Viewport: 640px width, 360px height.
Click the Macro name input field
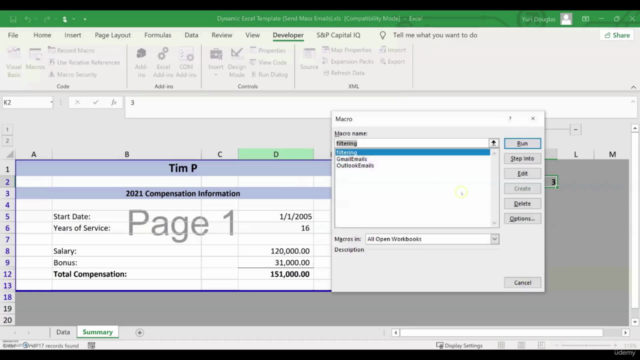pos(411,143)
